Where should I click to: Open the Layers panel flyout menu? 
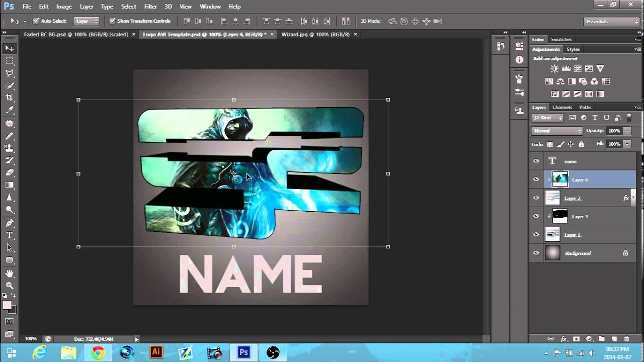638,107
